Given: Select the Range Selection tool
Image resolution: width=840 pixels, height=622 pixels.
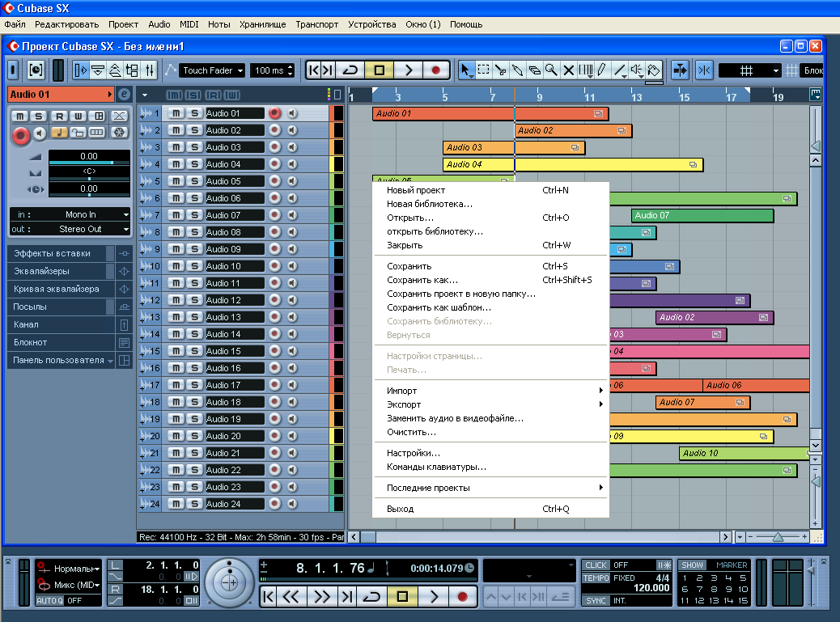Looking at the screenshot, I should [x=483, y=70].
